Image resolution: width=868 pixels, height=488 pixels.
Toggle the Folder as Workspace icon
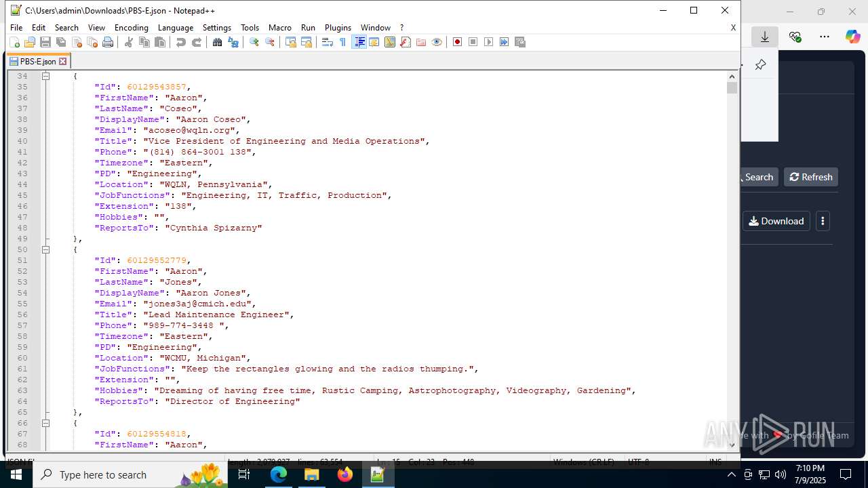[x=420, y=42]
